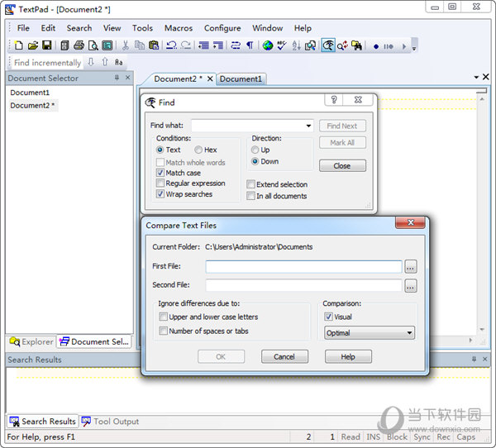Select the Text radio button
Screen dimensions: 496x448
coord(160,150)
